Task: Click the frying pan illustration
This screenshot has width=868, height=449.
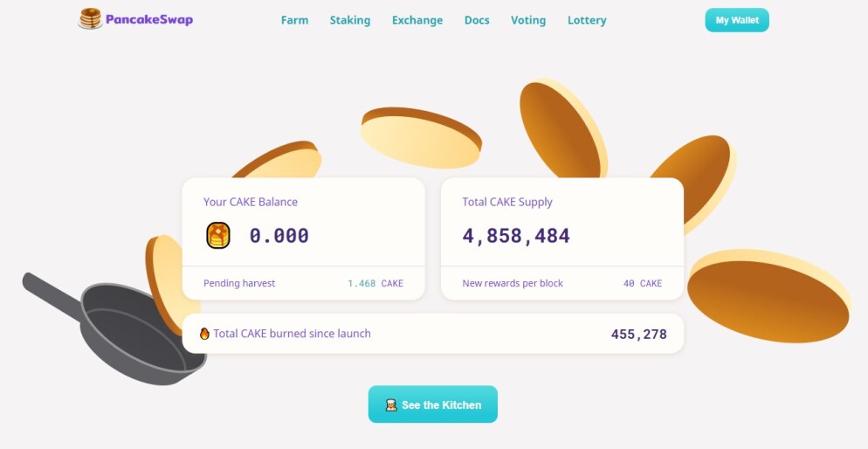Action: [x=115, y=328]
